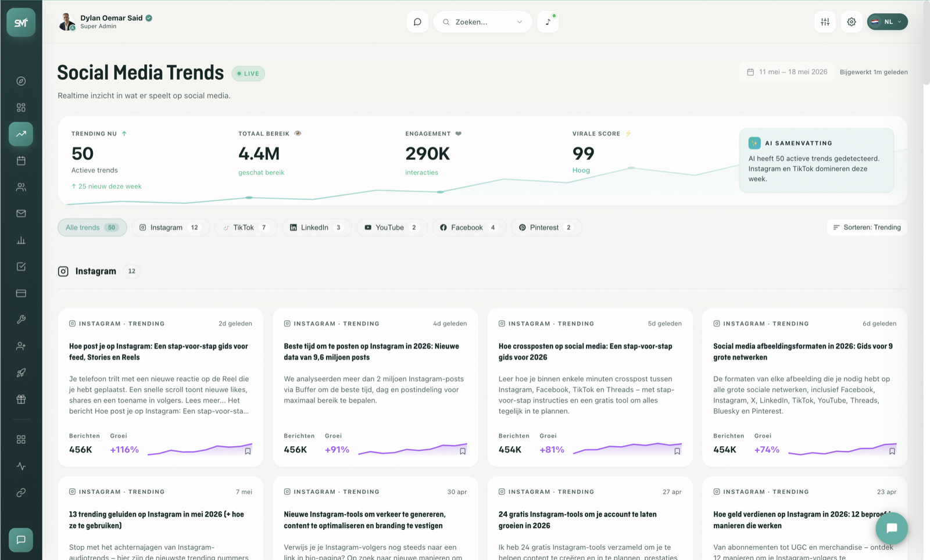The width and height of the screenshot is (930, 560).
Task: Open the link chain sidebar icon
Action: [x=21, y=493]
